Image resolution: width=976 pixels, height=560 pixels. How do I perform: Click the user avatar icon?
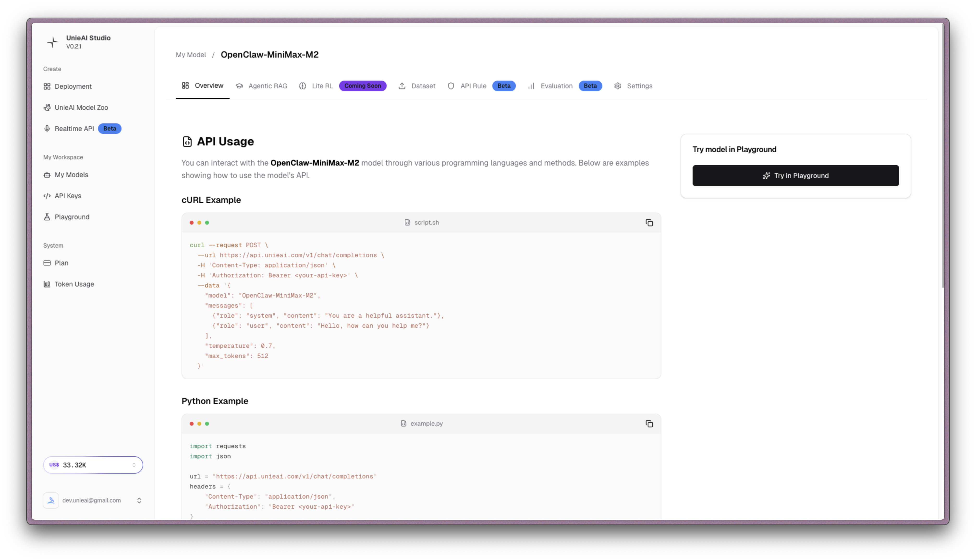coord(51,500)
